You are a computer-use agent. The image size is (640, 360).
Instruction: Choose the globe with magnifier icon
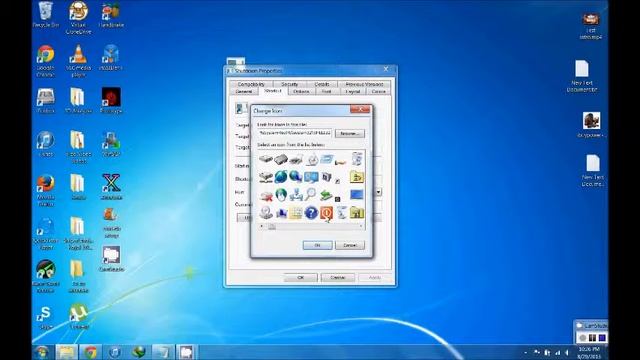[296, 177]
